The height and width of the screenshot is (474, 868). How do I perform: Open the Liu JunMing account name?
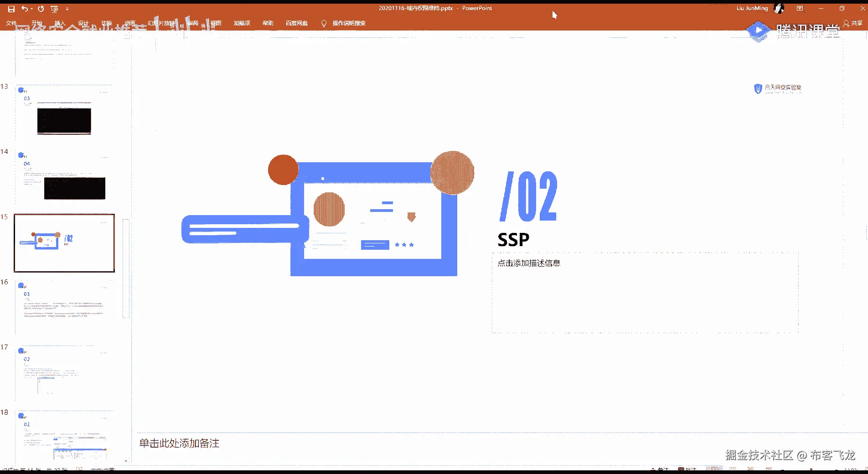click(x=752, y=8)
